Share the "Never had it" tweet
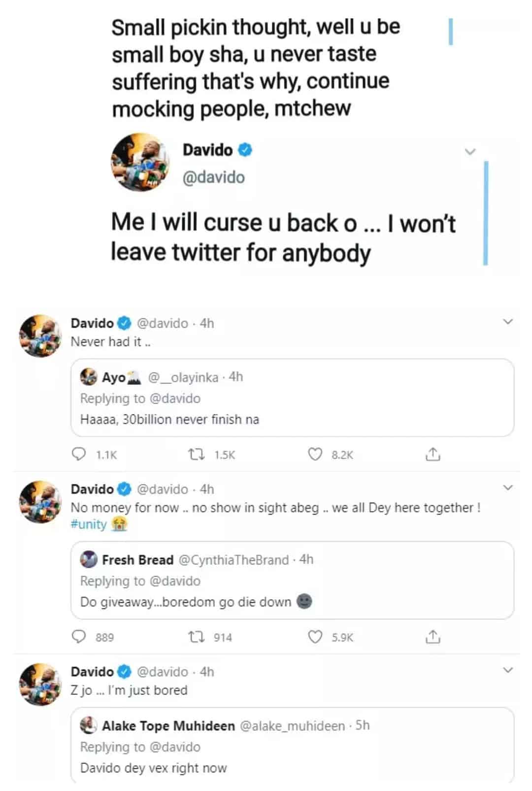532x791 pixels. [432, 454]
